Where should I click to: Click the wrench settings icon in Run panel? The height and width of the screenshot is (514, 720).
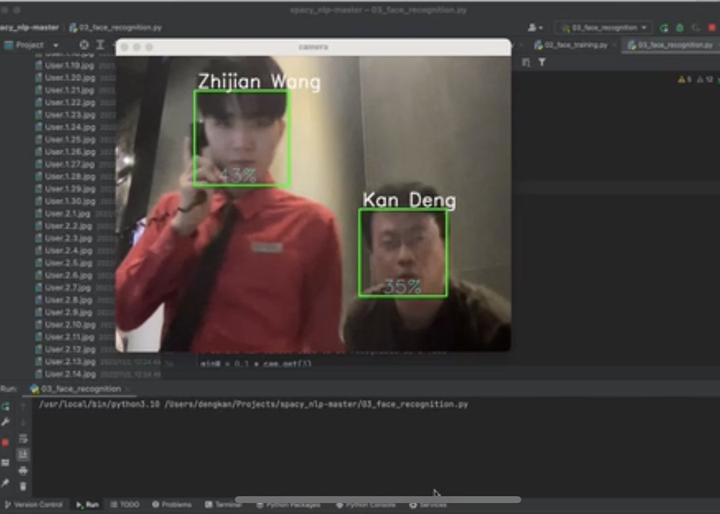(6, 422)
